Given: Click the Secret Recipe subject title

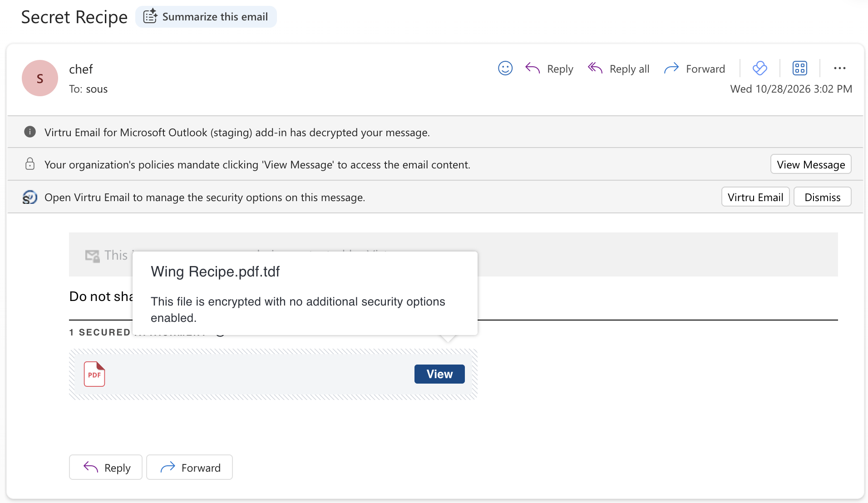Looking at the screenshot, I should point(74,17).
